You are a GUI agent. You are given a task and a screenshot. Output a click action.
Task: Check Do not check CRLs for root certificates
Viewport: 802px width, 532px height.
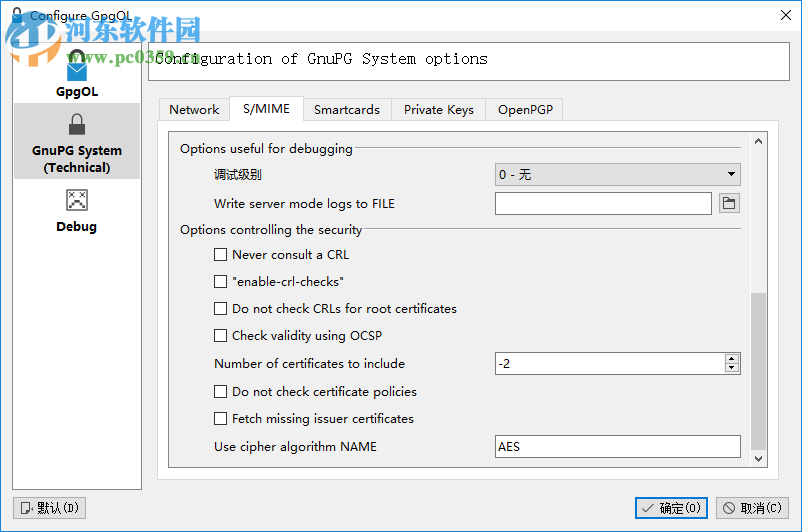click(220, 308)
